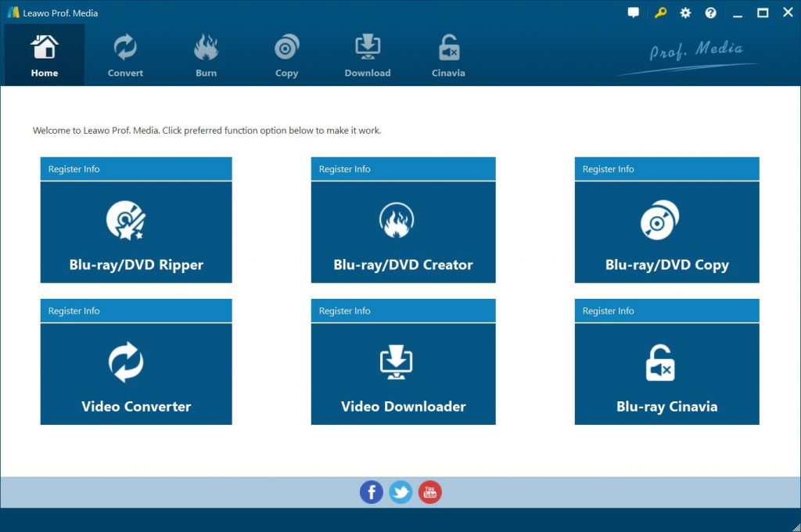This screenshot has width=801, height=532.
Task: Launch the Blu-ray Cinavia removal module
Action: coord(666,374)
